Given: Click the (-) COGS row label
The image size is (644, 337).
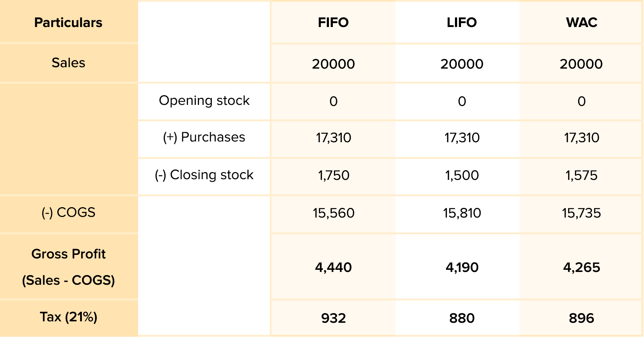Looking at the screenshot, I should [x=68, y=213].
